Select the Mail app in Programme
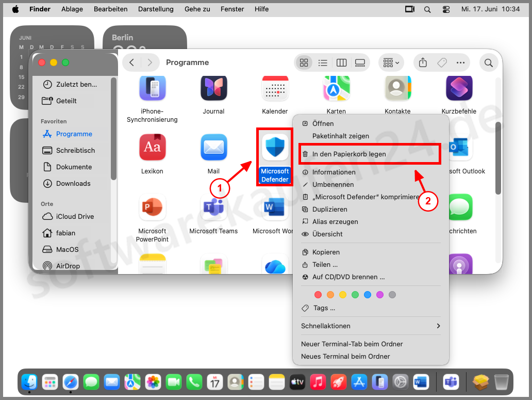This screenshot has height=400, width=532. point(213,148)
